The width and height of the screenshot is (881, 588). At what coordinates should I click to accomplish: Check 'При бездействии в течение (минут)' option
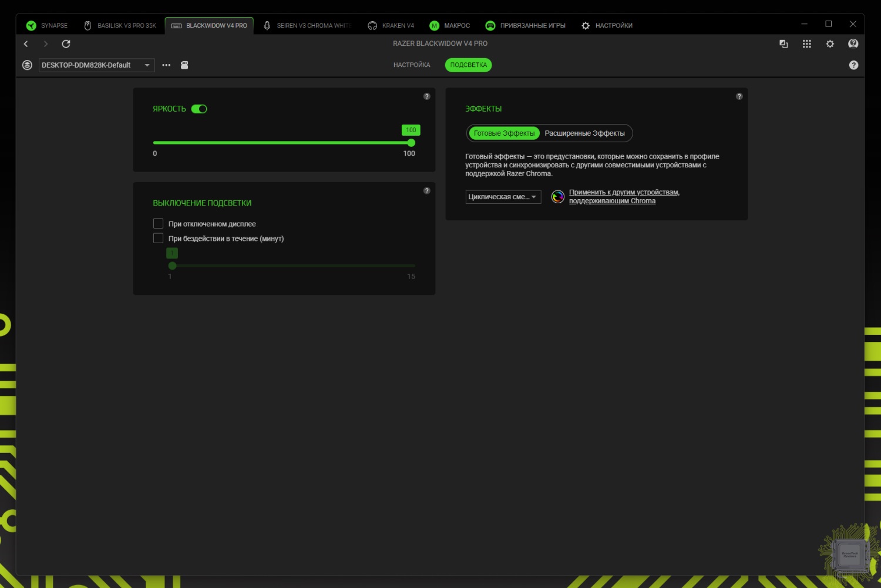[158, 238]
